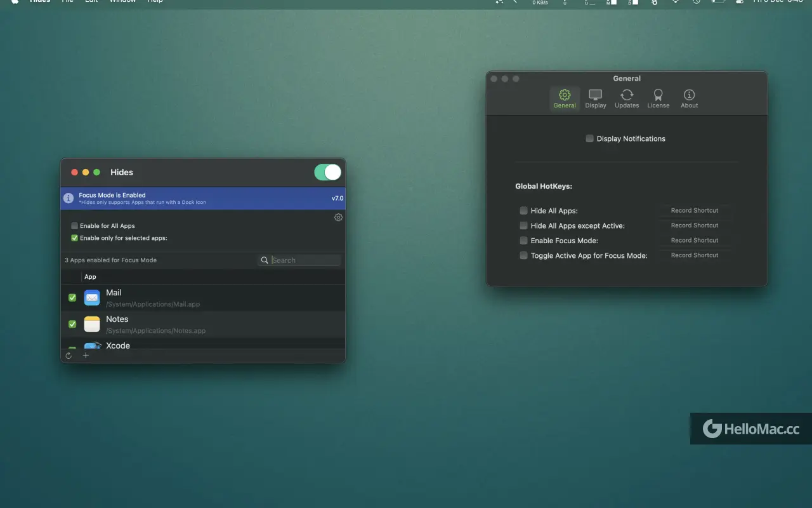Viewport: 812px width, 508px height.
Task: Click the magnifier icon in the search box
Action: click(265, 260)
